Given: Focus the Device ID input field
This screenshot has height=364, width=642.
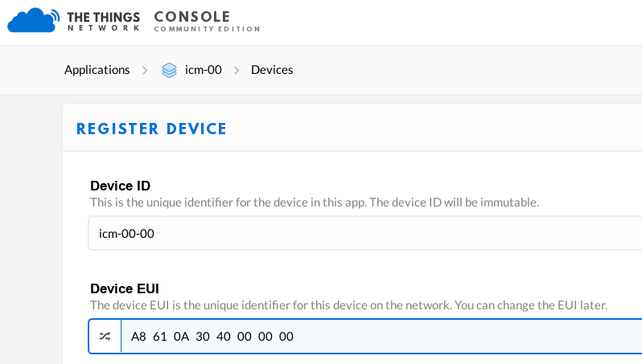Looking at the screenshot, I should point(362,234).
